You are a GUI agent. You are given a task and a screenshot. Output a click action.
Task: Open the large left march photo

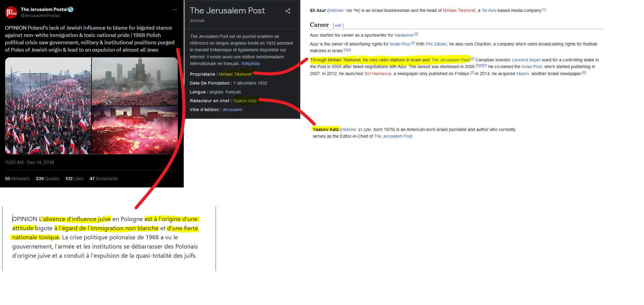click(48, 106)
